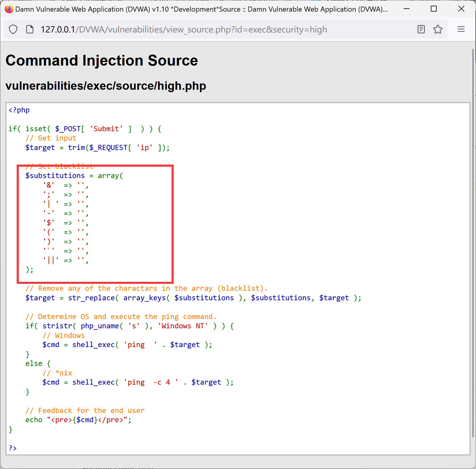Screen dimensions: 476x469
Task: Click the '// Get input' comment
Action: (x=51, y=138)
